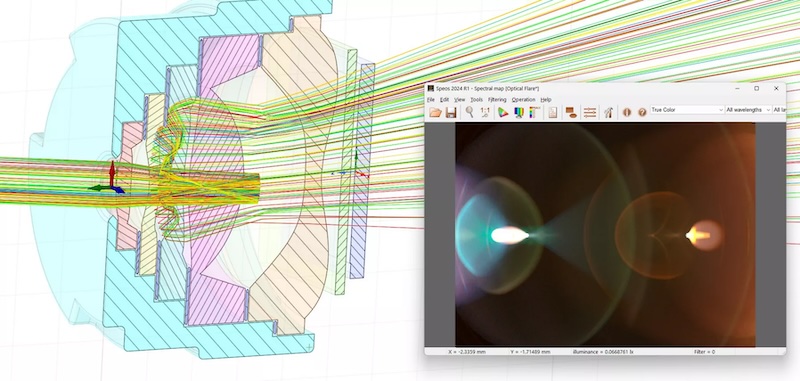Click the document report page icon
800x381 pixels.
tap(553, 112)
